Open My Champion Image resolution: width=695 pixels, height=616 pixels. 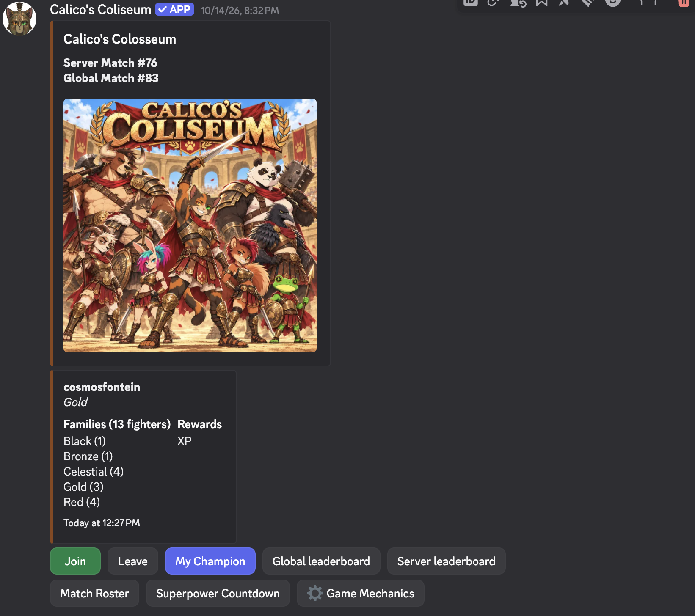click(x=210, y=561)
